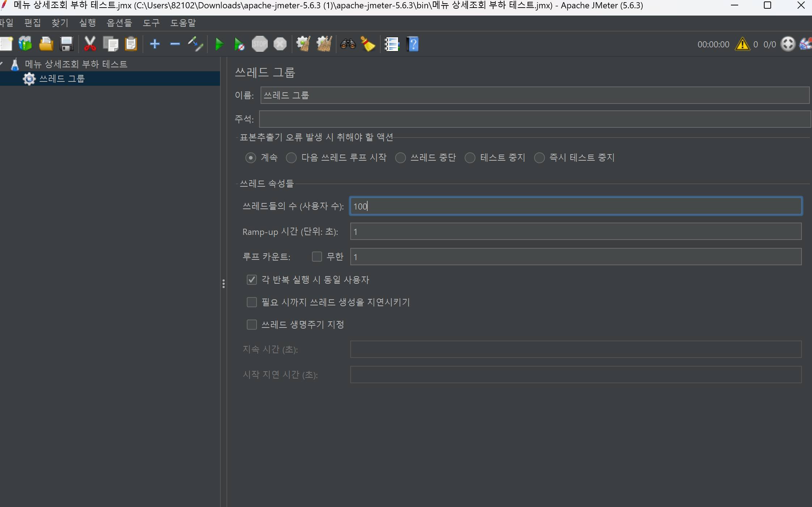Click the Start no pauses icon
812x507 pixels.
click(239, 45)
